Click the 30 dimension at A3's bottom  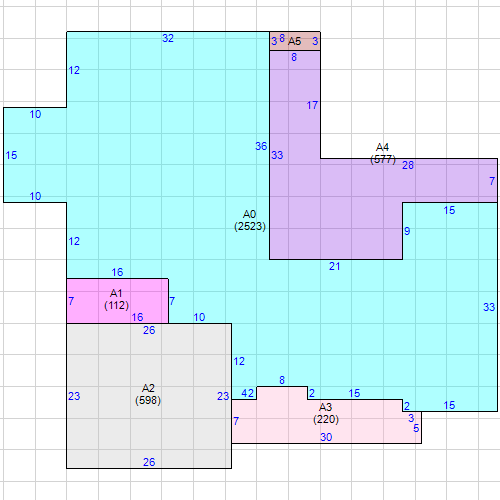(x=326, y=437)
